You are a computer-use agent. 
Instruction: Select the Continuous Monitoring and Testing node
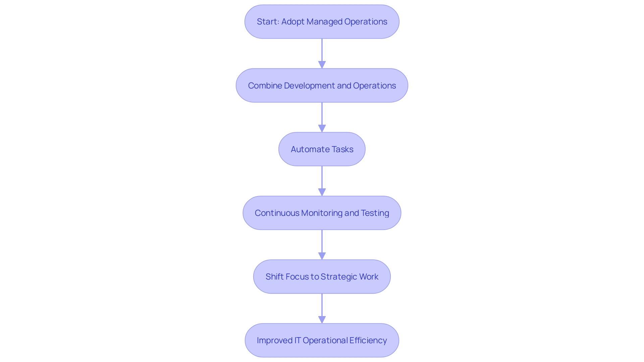tap(322, 213)
